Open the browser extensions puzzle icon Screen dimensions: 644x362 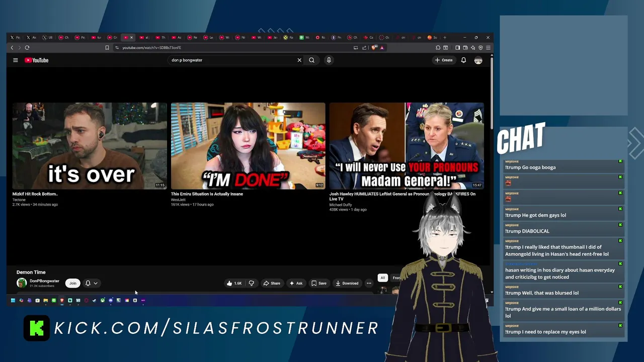438,48
